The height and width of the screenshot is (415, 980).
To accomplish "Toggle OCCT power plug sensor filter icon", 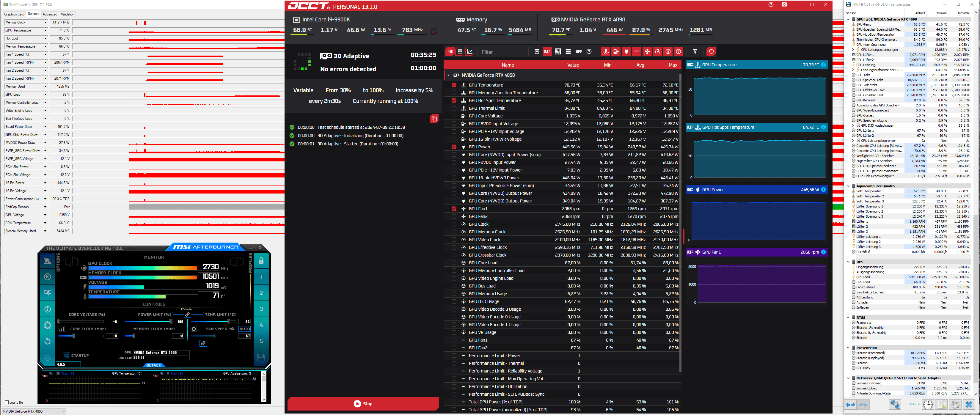I will pos(626,51).
